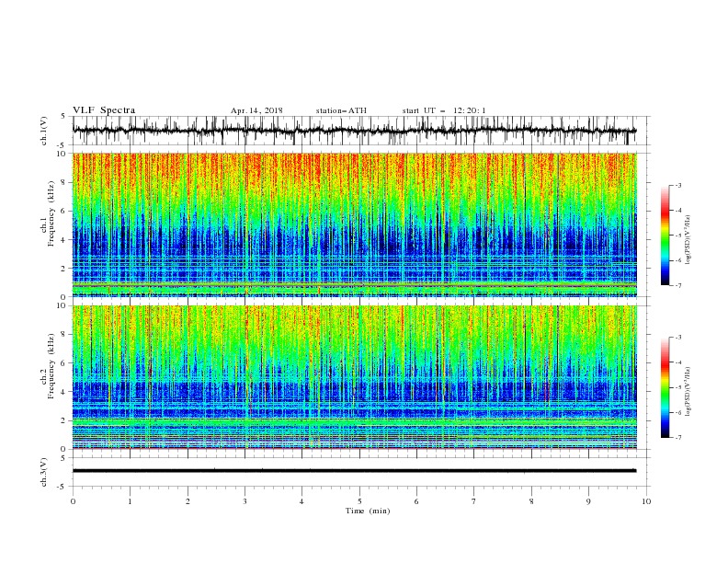Click the 'VLF Spectra' title text
Viewport: 728px width, 563px height.
tap(104, 110)
